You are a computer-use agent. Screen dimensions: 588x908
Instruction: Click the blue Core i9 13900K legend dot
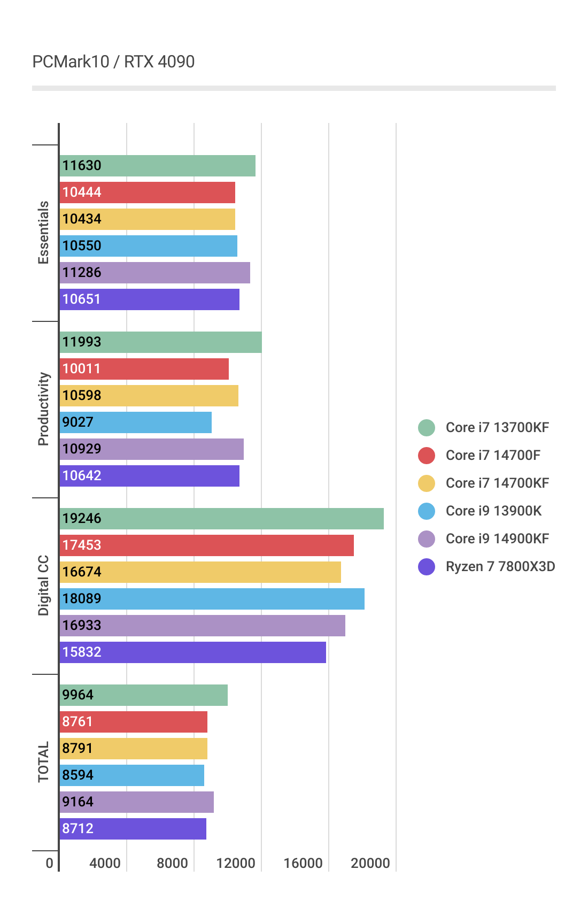tap(427, 511)
